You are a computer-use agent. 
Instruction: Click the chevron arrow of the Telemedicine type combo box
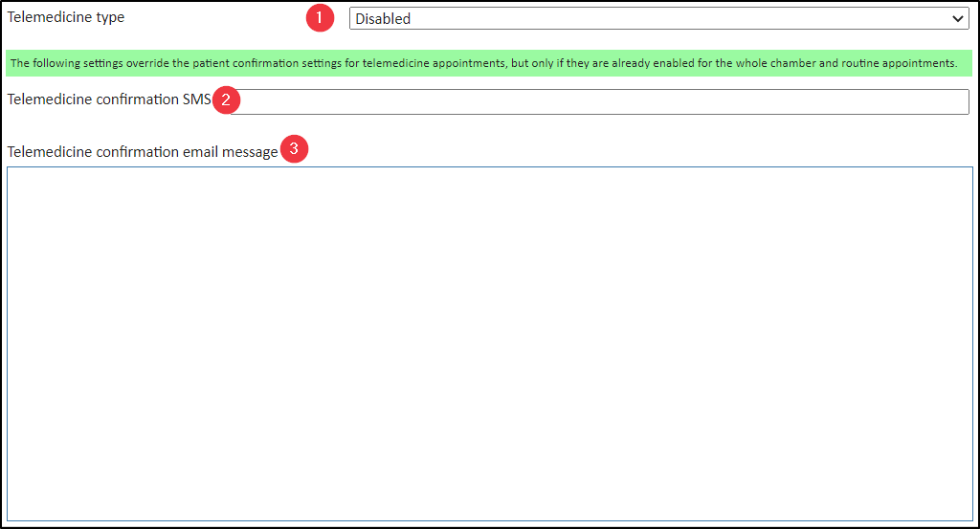[x=958, y=19]
